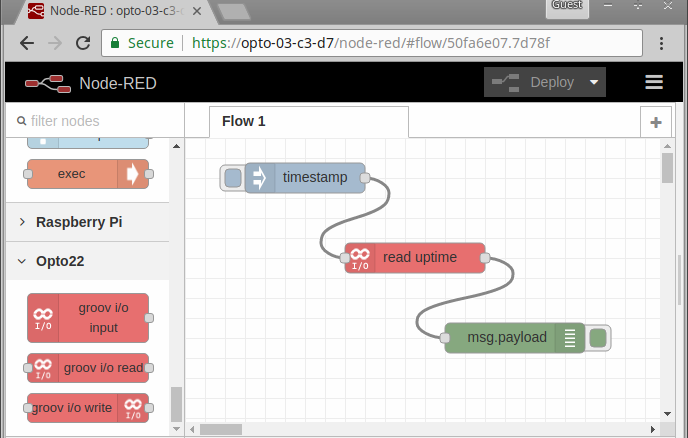Click the timestamp inject node trigger button
The image size is (688, 438).
pos(233,178)
